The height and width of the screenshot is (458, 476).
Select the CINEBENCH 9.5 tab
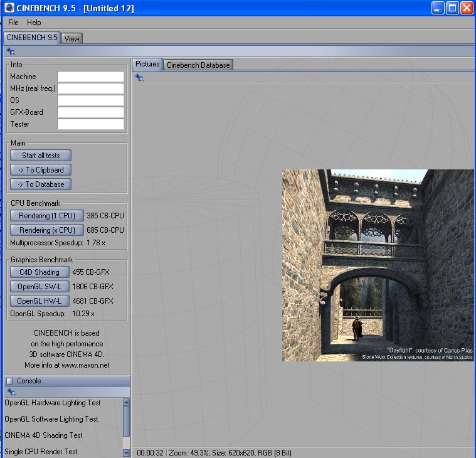coord(32,38)
